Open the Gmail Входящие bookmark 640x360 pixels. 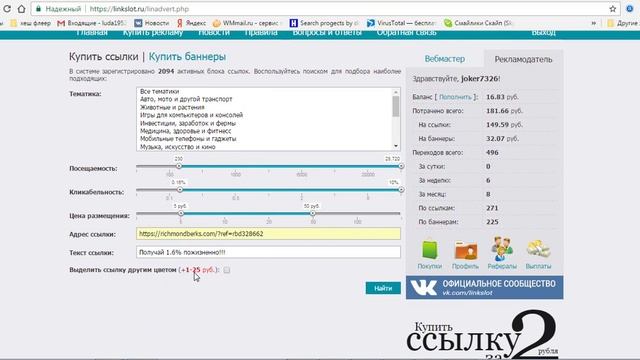tap(92, 23)
